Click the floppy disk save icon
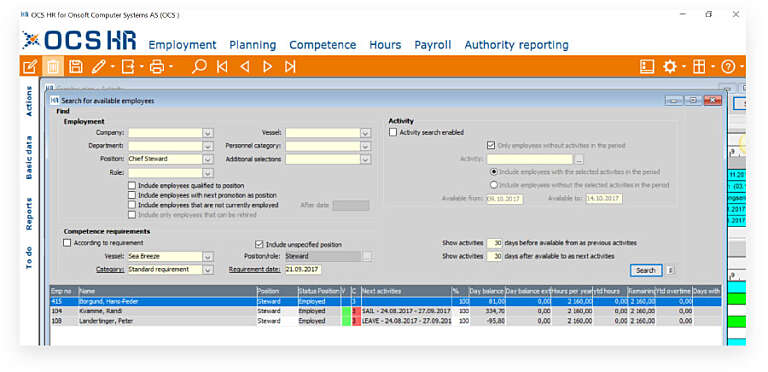This screenshot has width=768, height=372. [75, 67]
